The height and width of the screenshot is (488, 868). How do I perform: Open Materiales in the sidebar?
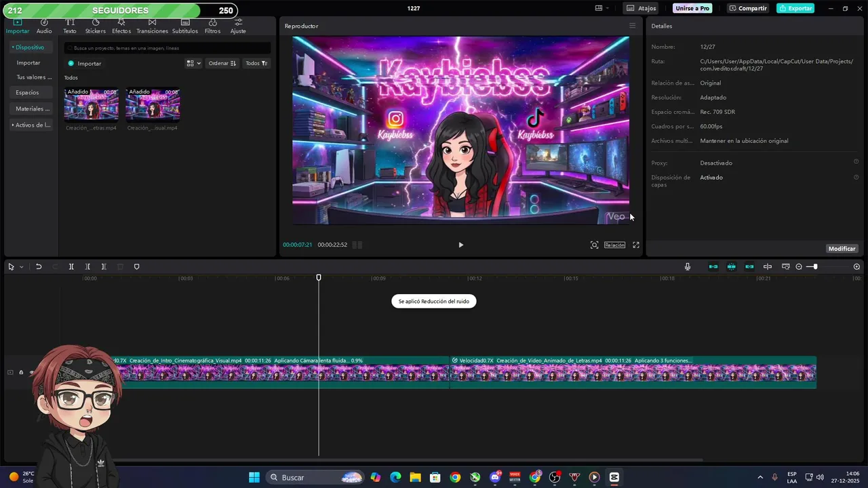point(33,108)
